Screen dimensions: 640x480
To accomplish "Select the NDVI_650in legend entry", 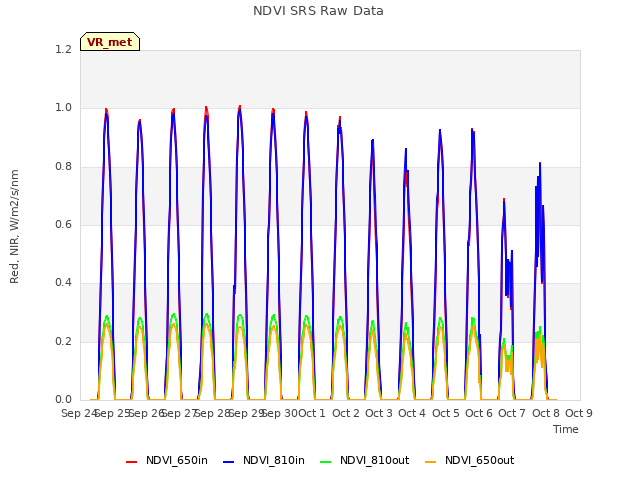I will point(167,460).
